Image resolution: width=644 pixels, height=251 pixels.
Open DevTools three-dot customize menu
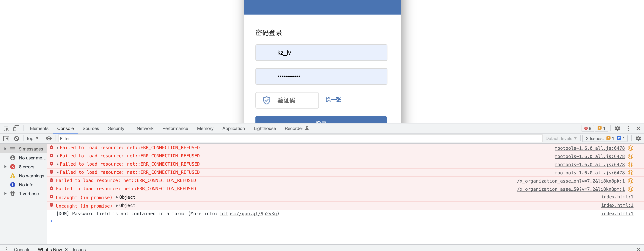tap(628, 128)
